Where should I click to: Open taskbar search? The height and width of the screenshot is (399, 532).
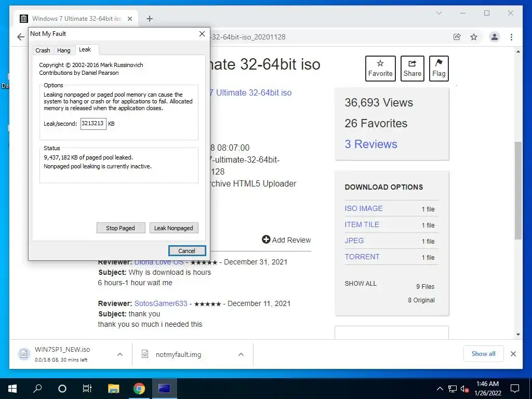click(37, 389)
